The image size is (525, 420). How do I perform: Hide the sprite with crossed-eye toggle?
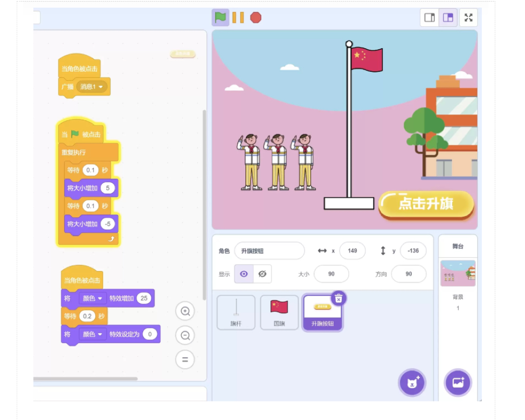coord(262,274)
